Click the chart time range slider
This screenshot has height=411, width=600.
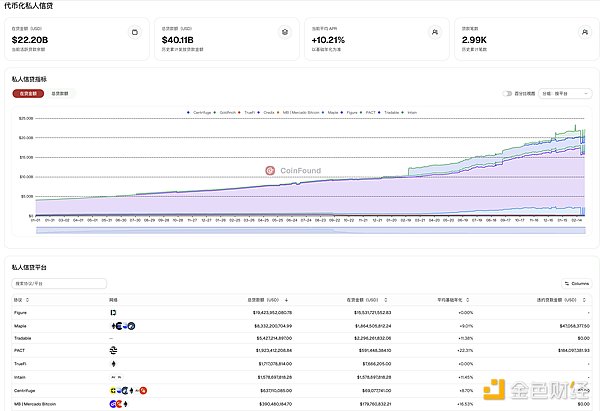pos(300,230)
